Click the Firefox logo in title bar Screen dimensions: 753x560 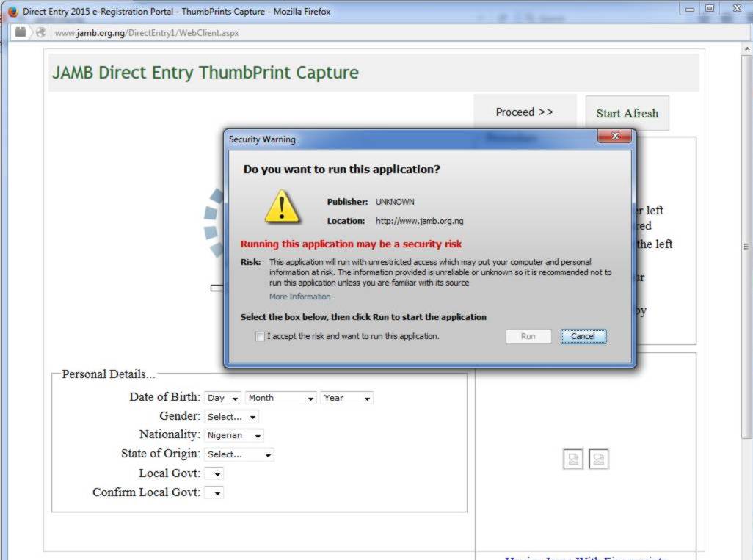[12, 11]
